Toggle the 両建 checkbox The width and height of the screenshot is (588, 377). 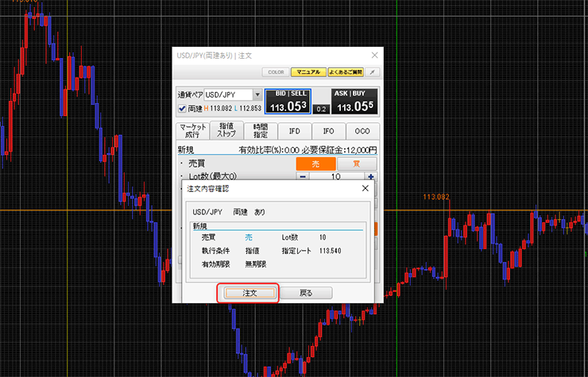tap(183, 109)
